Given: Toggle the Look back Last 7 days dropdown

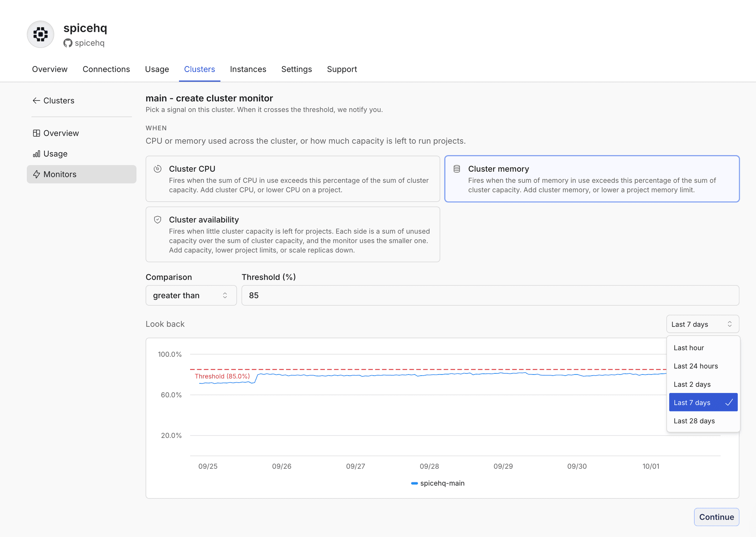Looking at the screenshot, I should point(702,324).
